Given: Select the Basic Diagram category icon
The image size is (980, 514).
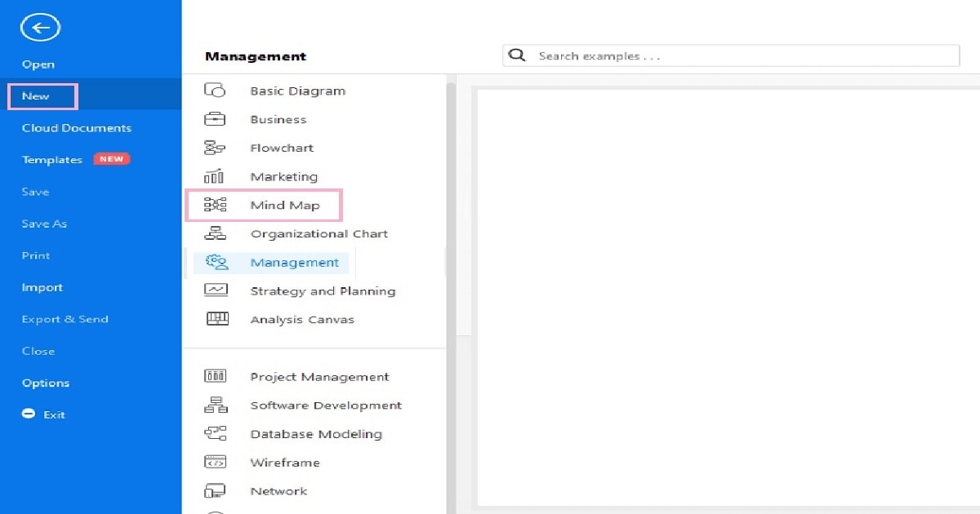Looking at the screenshot, I should [215, 91].
